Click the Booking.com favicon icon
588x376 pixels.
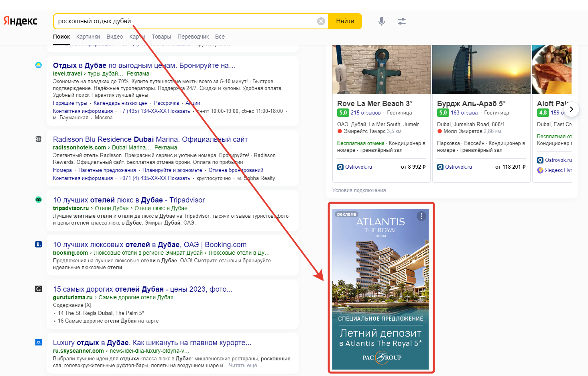click(x=39, y=244)
